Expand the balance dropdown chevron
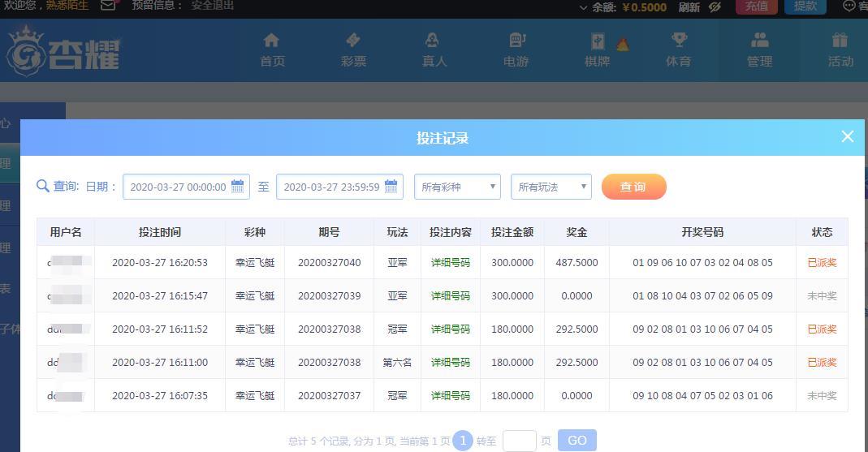 (583, 7)
